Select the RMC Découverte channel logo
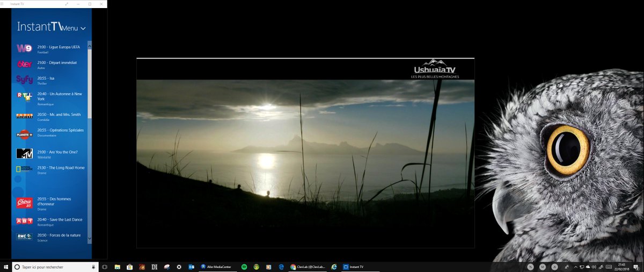This screenshot has width=644, height=272. click(x=25, y=237)
